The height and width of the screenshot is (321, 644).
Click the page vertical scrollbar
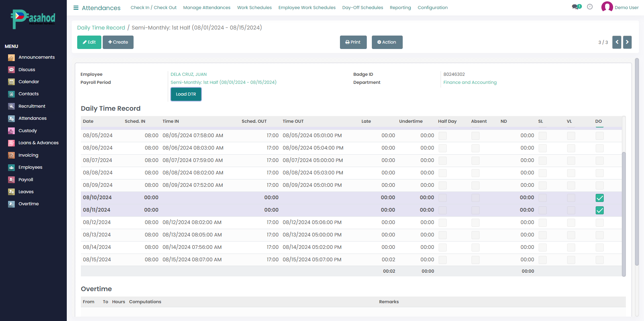[637, 161]
